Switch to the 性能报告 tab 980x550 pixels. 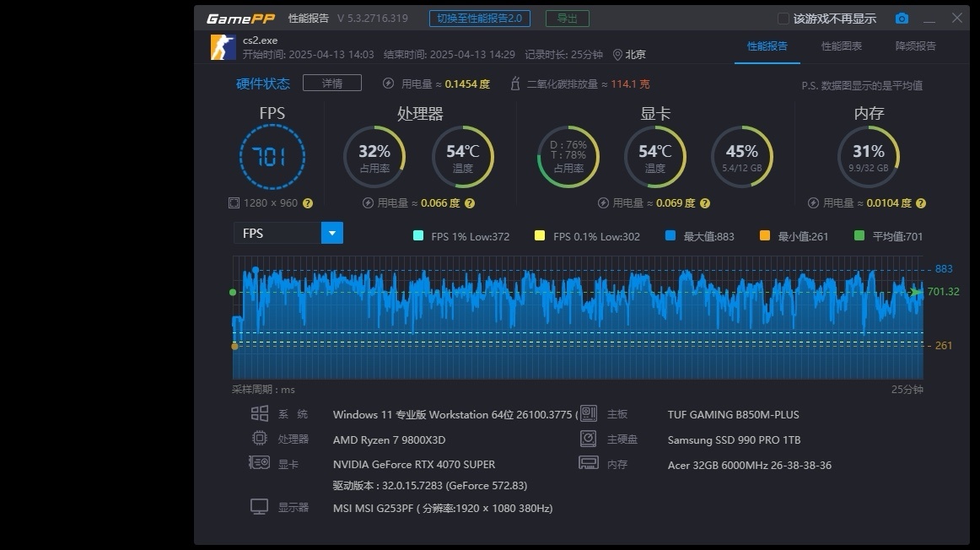coord(767,46)
